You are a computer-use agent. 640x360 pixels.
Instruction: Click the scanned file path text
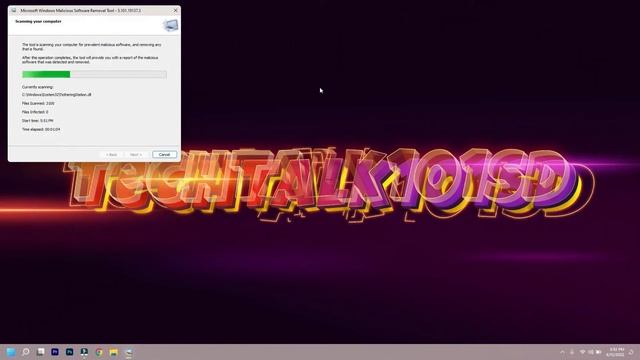57,94
